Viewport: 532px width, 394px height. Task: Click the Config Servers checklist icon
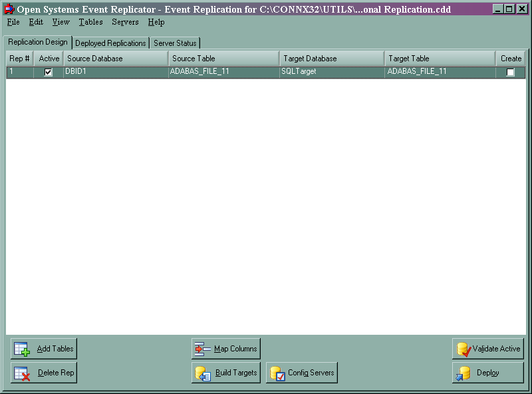(x=279, y=373)
